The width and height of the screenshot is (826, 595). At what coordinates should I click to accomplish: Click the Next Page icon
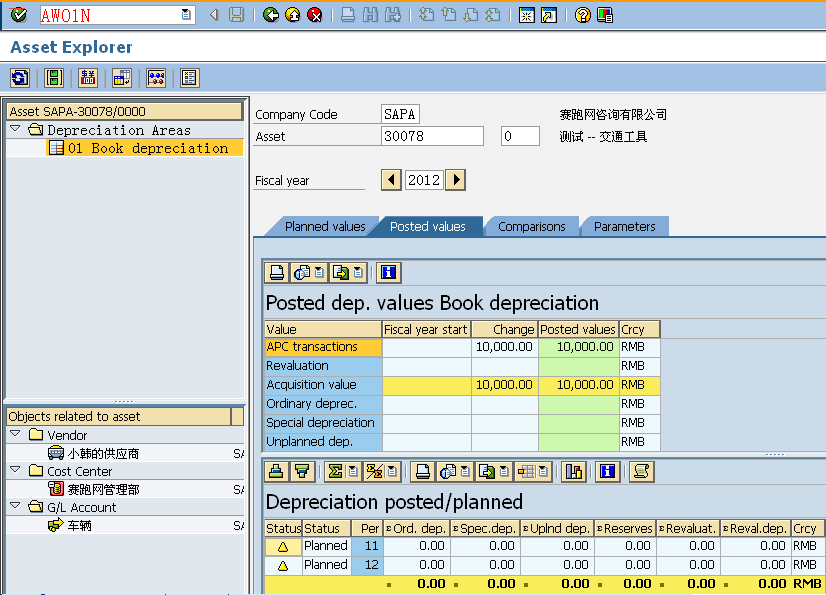(471, 15)
